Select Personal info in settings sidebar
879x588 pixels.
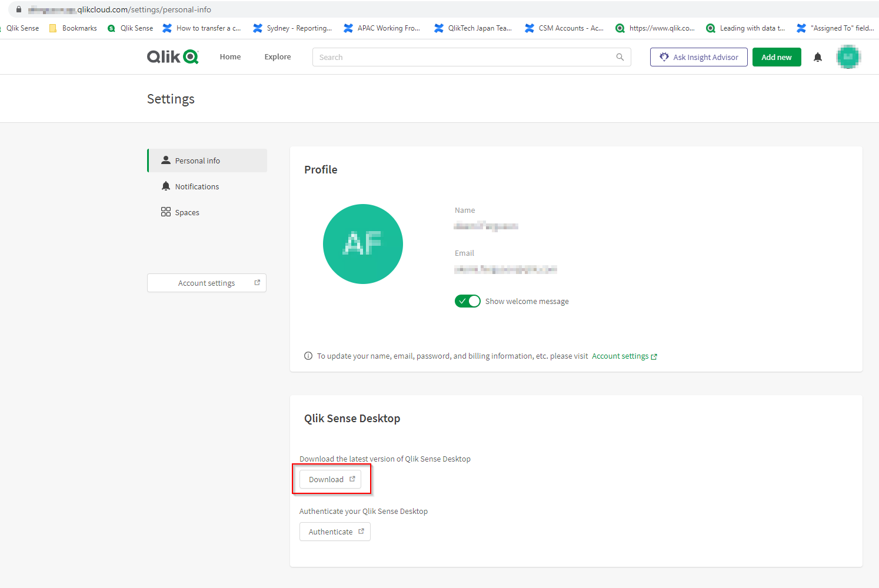(207, 161)
